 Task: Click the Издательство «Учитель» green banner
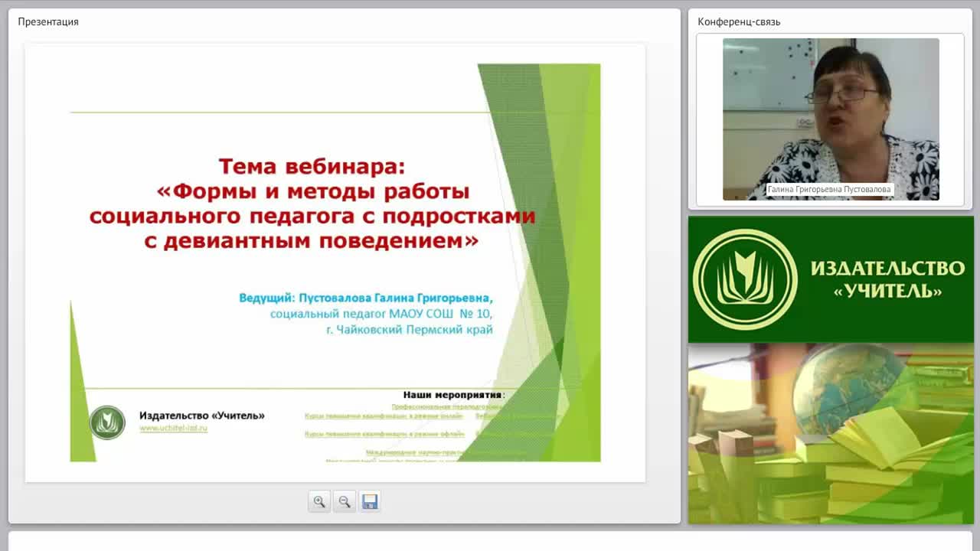831,279
